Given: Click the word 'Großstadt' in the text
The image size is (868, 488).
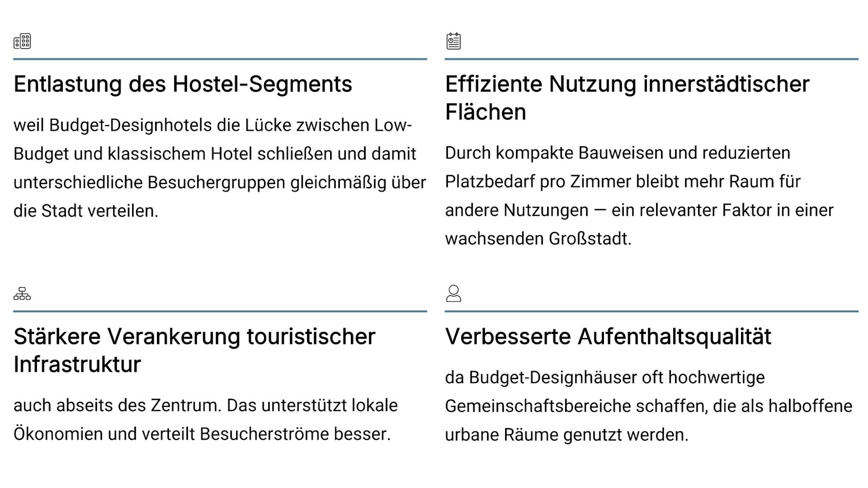Looking at the screenshot, I should [x=589, y=239].
